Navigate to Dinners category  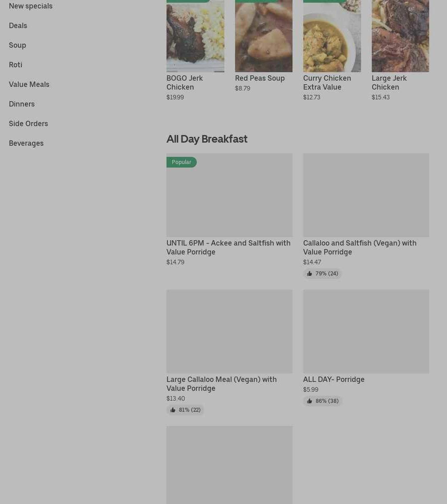tap(22, 104)
